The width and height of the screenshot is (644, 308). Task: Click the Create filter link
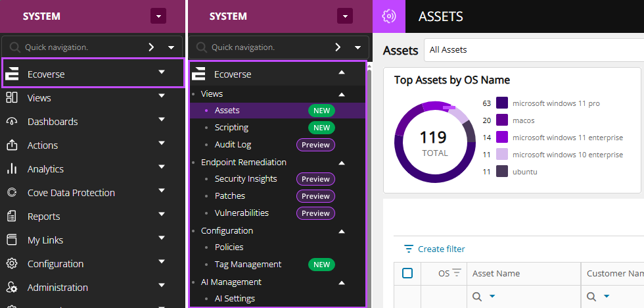441,249
